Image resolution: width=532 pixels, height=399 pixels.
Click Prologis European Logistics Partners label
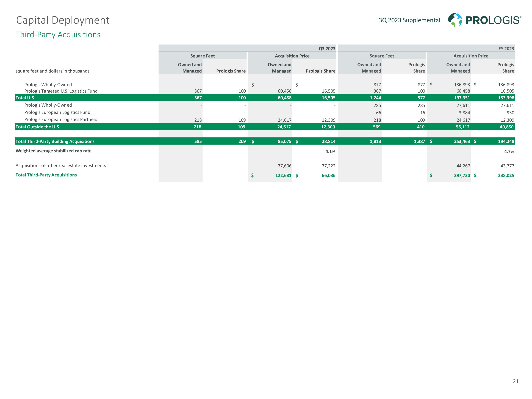click(61, 120)
